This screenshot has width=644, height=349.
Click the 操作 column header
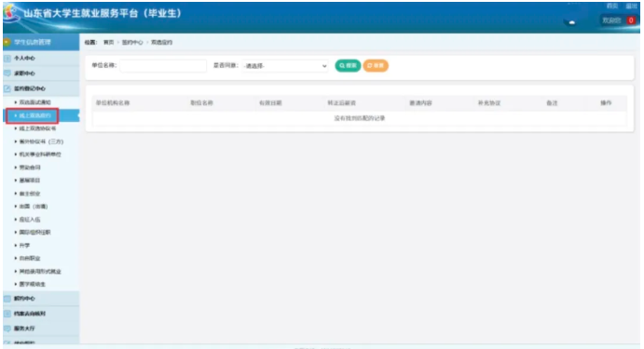(606, 103)
